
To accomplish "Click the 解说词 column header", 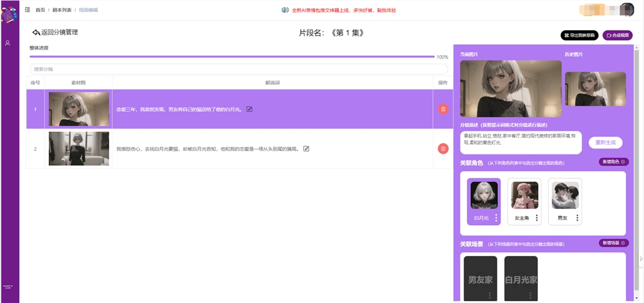I will point(272,83).
